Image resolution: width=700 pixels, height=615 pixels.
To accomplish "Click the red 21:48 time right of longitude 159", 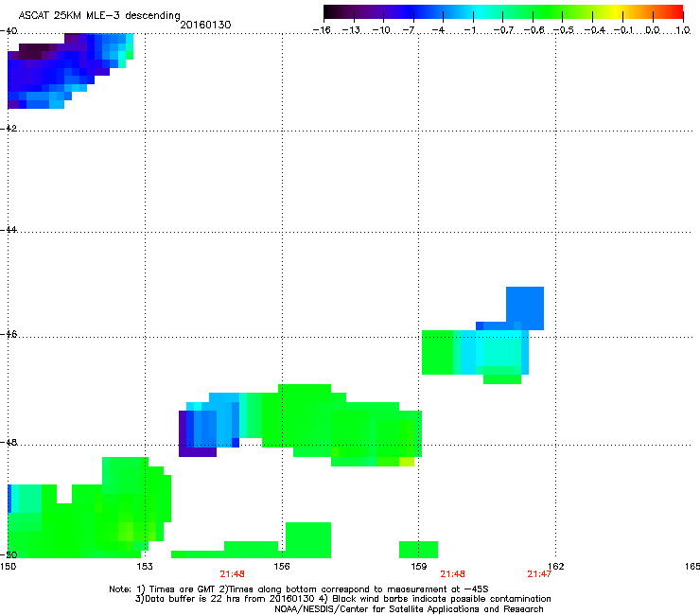I will pyautogui.click(x=453, y=574).
